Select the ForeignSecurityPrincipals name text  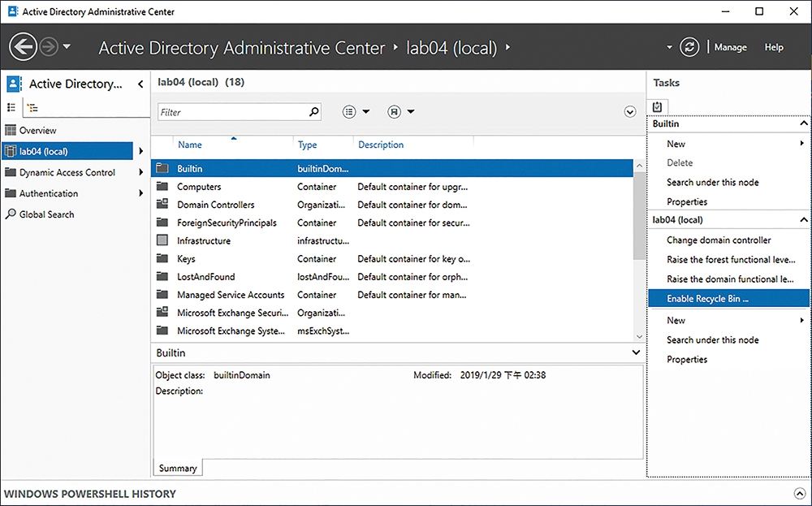227,223
